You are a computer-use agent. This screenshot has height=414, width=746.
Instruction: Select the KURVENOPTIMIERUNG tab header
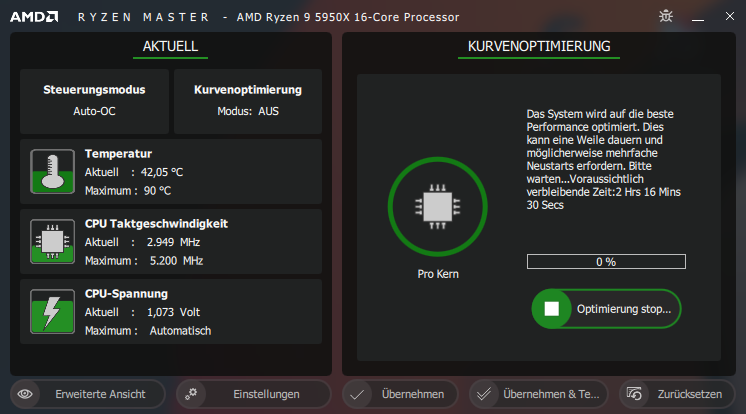click(539, 47)
